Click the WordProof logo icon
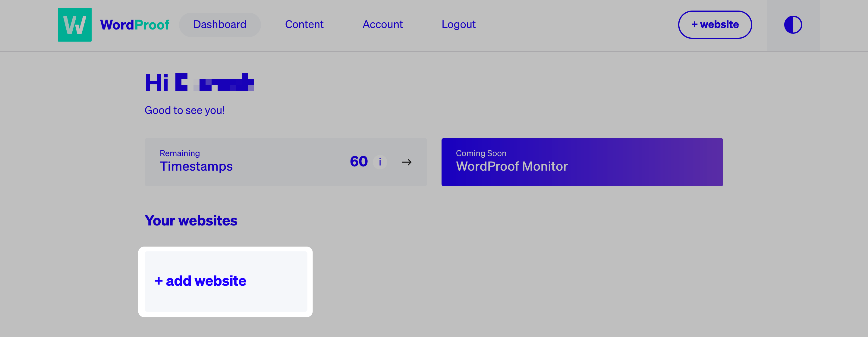Viewport: 868px width, 337px height. coord(75,24)
